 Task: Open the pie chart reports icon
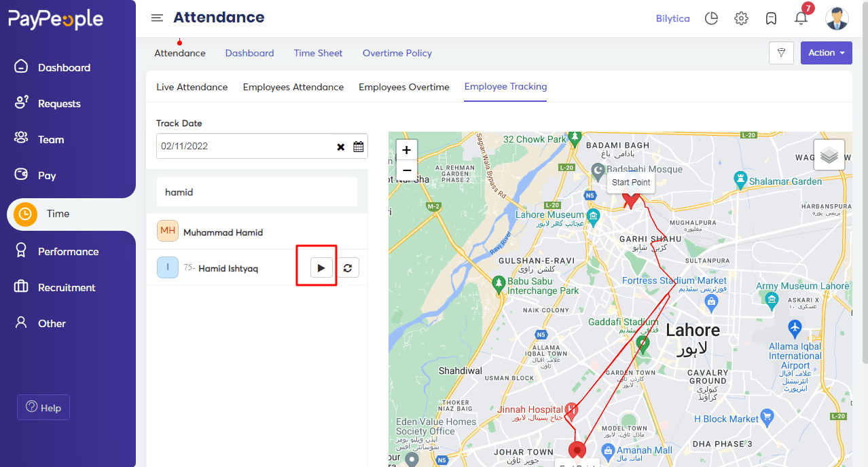pos(711,18)
